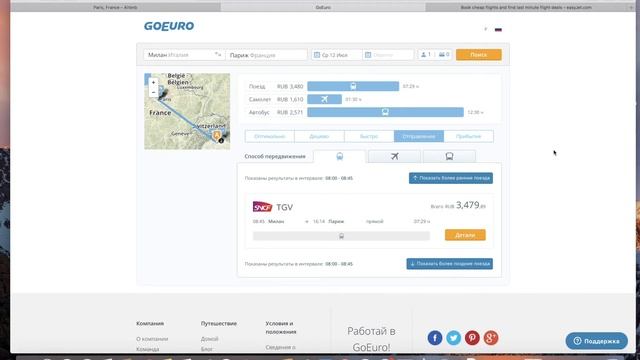
Task: Open the О компании footer link
Action: (152, 339)
